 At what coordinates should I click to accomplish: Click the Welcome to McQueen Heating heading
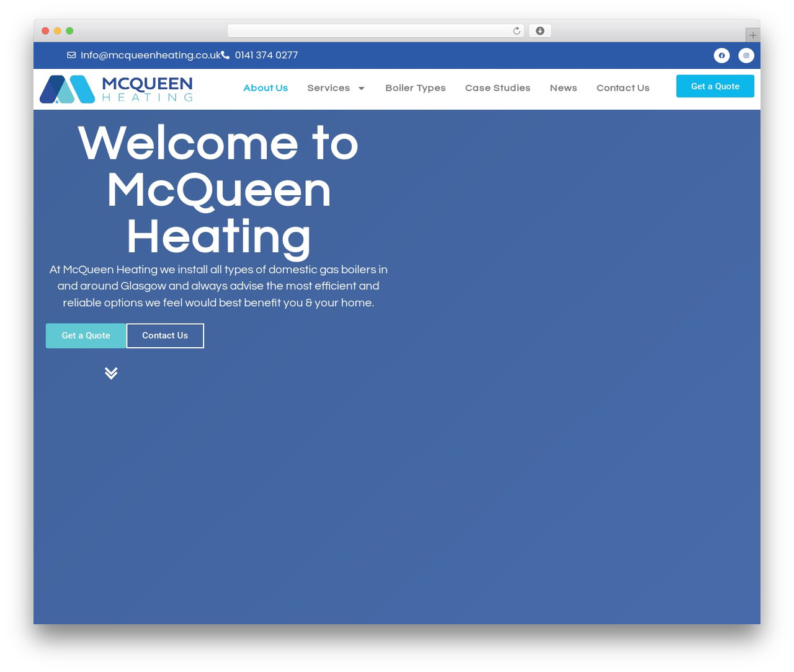(x=218, y=190)
